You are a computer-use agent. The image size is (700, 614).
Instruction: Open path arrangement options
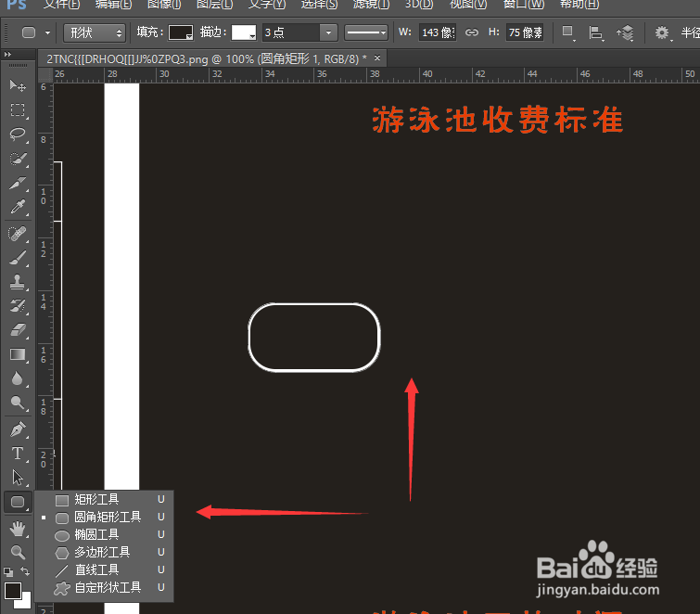tap(626, 32)
